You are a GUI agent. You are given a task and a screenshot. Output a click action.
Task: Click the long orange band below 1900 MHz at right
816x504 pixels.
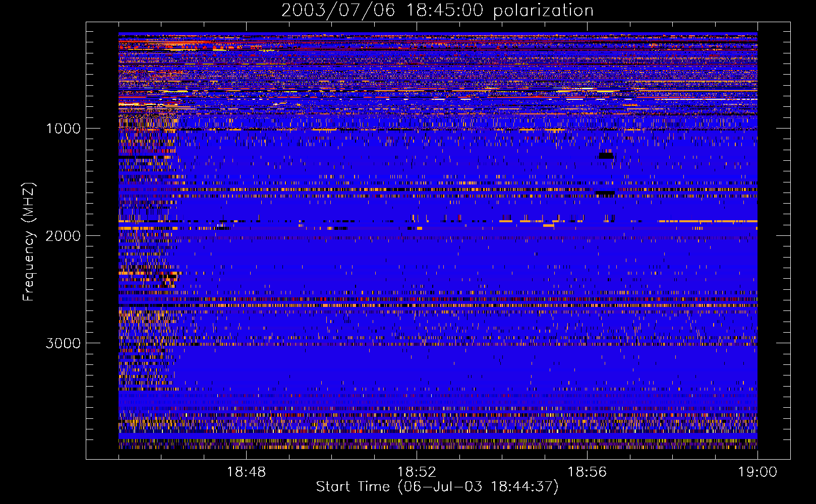706,221
